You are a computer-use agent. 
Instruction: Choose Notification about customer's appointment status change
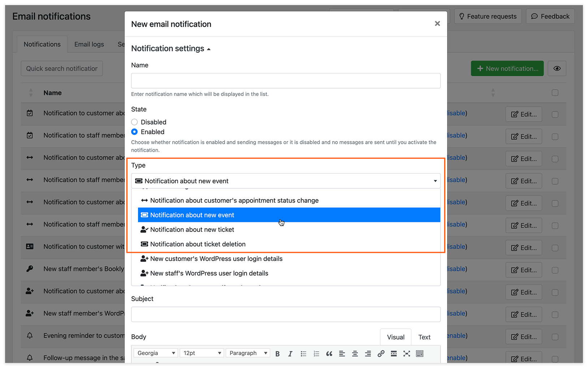[289, 200]
